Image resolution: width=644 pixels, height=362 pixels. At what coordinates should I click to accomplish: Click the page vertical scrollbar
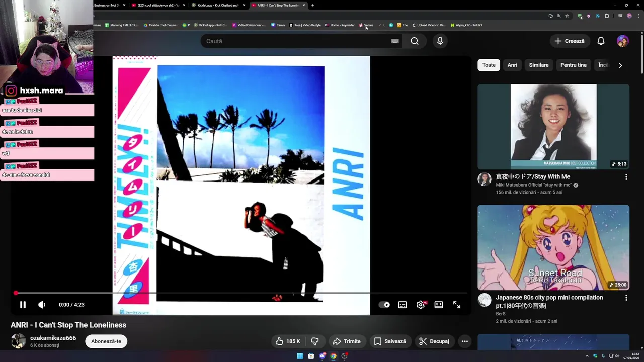click(x=641, y=55)
